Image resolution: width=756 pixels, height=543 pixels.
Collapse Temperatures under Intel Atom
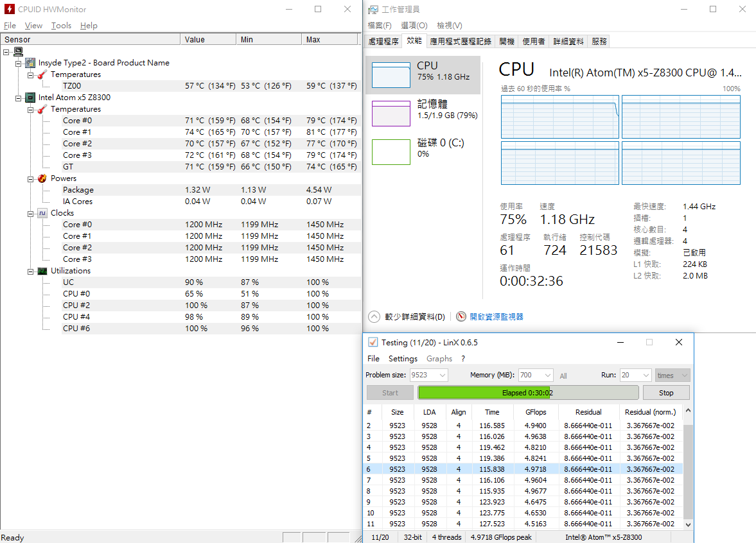[x=30, y=109]
